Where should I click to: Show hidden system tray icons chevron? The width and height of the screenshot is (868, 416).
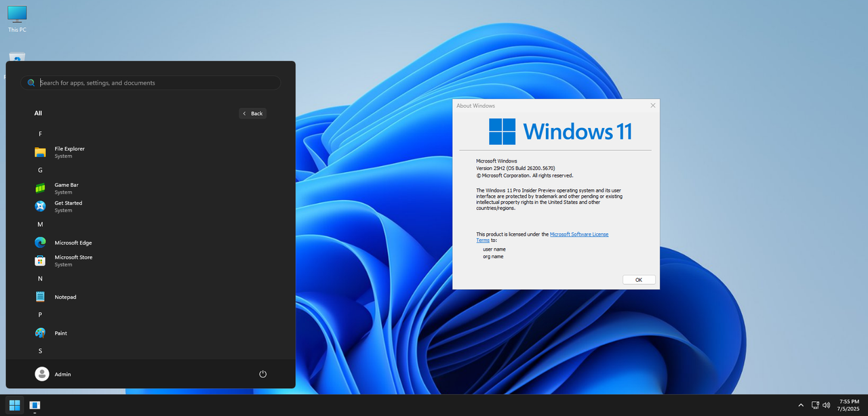click(x=801, y=405)
